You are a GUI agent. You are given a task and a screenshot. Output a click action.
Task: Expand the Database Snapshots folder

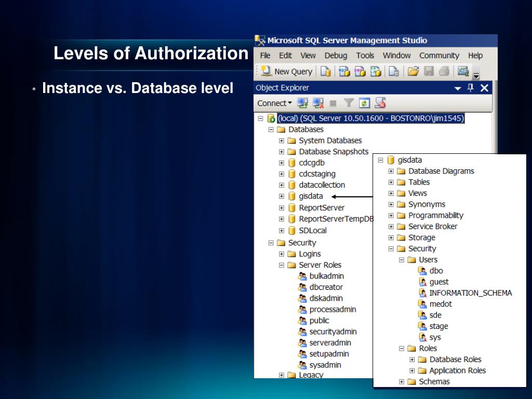[281, 152]
